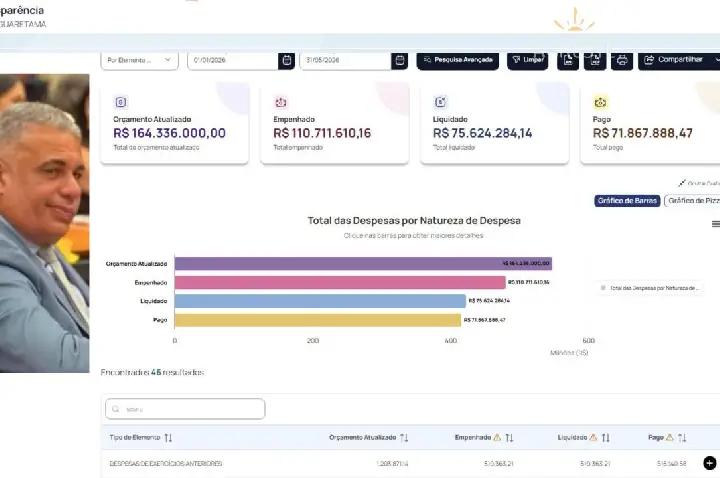Click the chart title 'Total das Despesas por Natureza de Despesa'

pos(414,220)
